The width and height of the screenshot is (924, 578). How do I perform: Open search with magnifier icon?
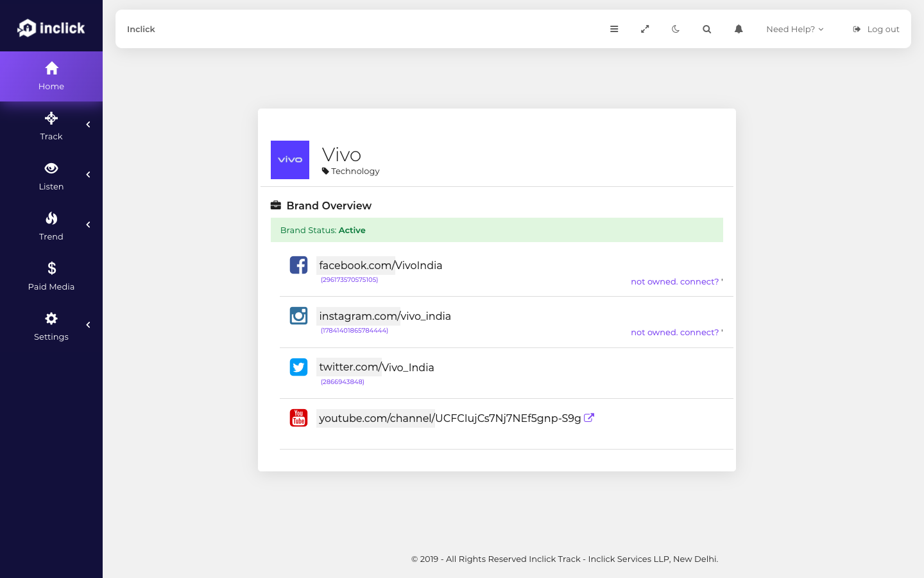(706, 29)
